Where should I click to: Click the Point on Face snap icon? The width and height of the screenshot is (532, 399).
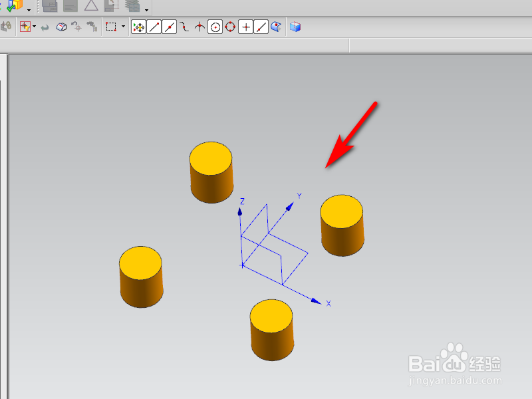pyautogui.click(x=276, y=27)
